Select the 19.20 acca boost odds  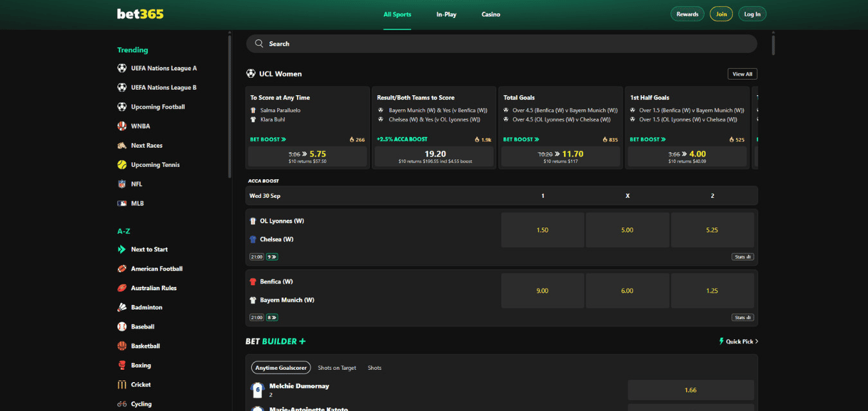point(435,157)
